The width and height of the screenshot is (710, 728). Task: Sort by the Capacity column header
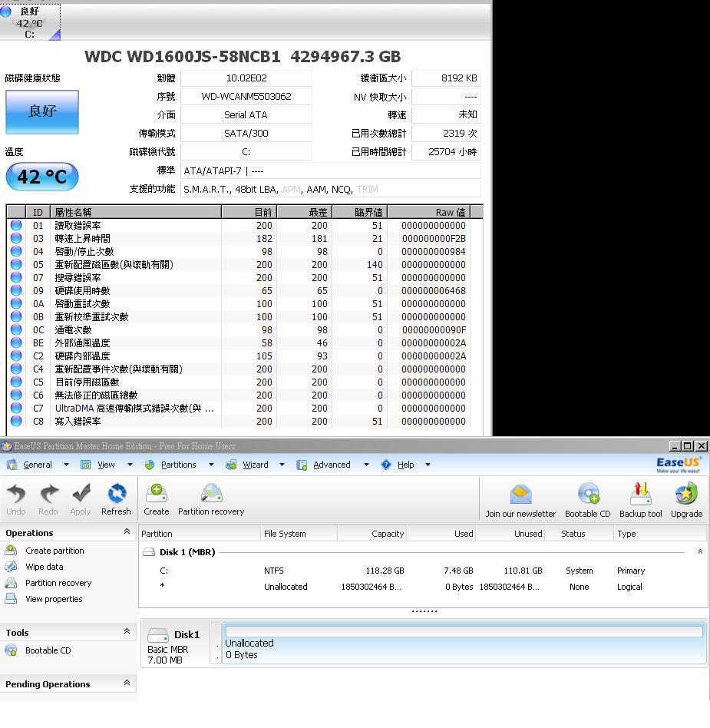(372, 534)
